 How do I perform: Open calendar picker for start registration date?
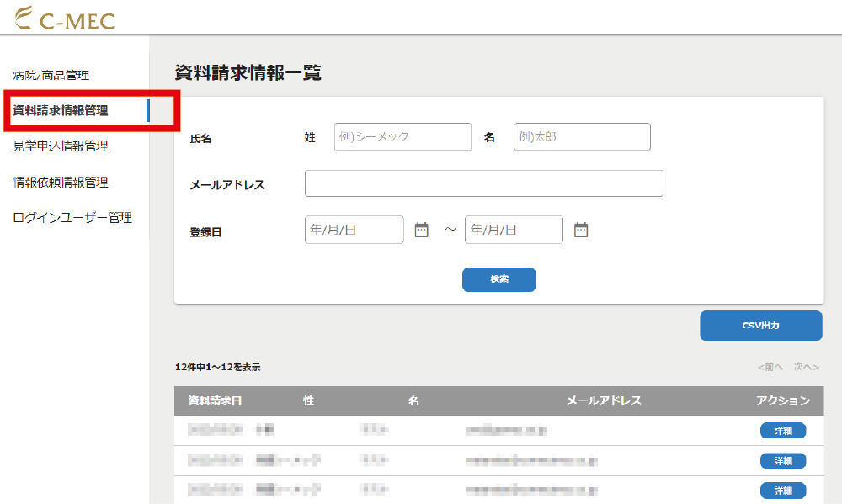pyautogui.click(x=422, y=230)
